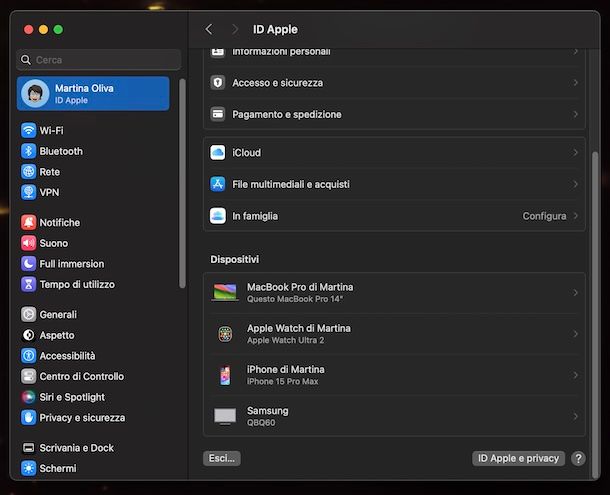Click "Martina Oliva" name in sidebar

point(84,88)
